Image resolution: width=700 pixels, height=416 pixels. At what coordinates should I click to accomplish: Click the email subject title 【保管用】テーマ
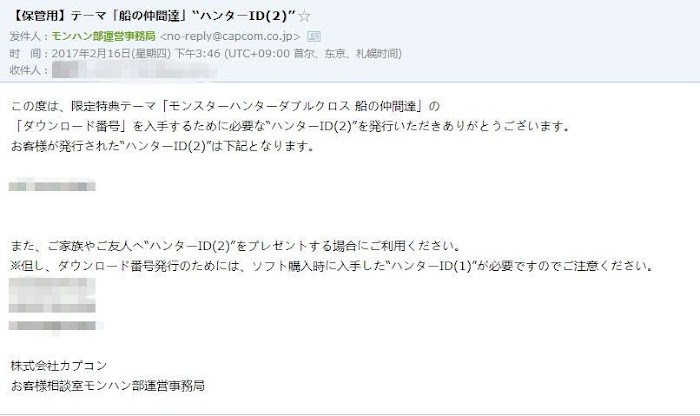coord(152,16)
